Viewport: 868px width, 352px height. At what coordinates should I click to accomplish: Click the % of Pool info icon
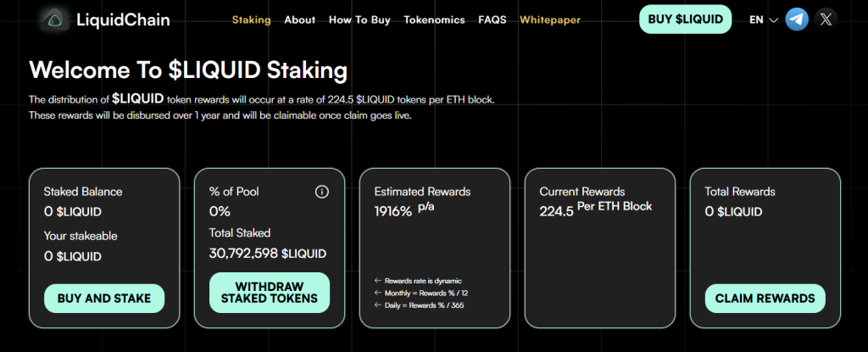tap(321, 192)
